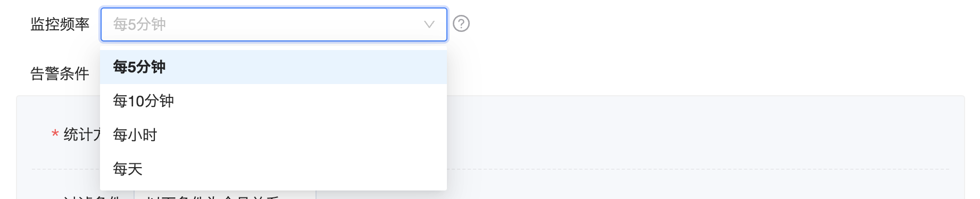Select the 每5分钟 option
The height and width of the screenshot is (199, 980).
[x=273, y=67]
